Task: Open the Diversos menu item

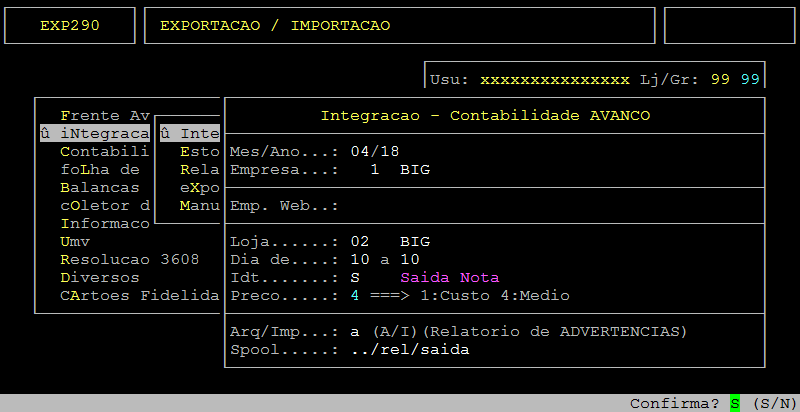Action: 100,278
